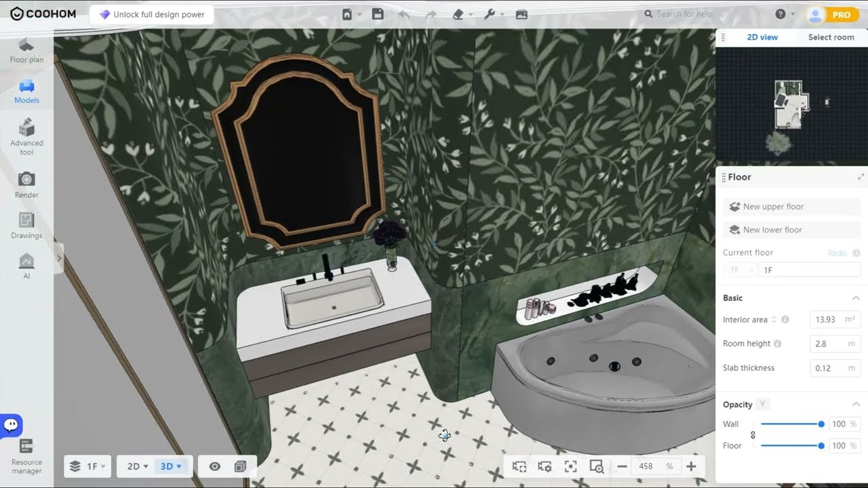The width and height of the screenshot is (868, 488).
Task: Click the Room height info icon
Action: click(778, 344)
